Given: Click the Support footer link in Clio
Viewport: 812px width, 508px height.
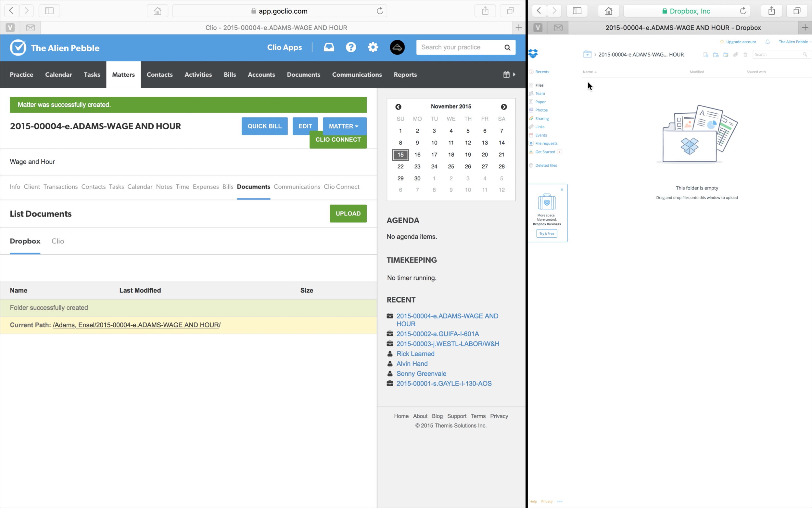Looking at the screenshot, I should coord(457,416).
